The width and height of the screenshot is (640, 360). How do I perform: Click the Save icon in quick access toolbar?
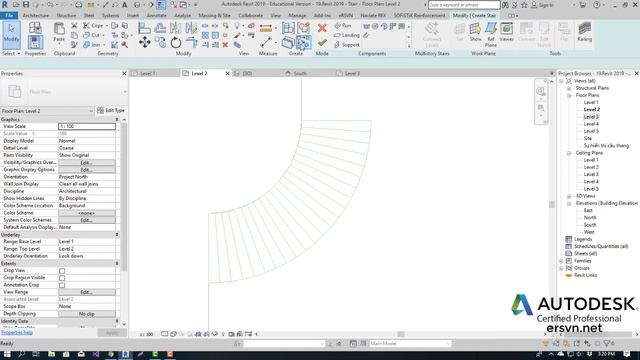[26, 4]
